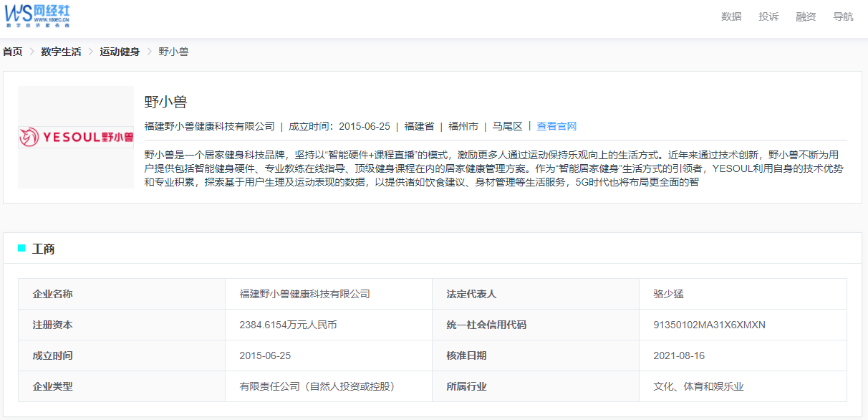Click the 网经社 logo
Viewport: 868px width, 420px height.
pos(37,16)
